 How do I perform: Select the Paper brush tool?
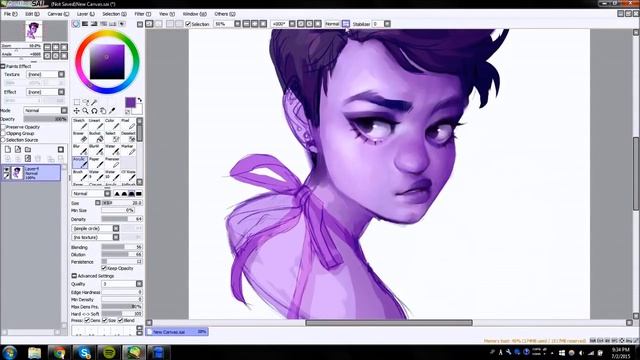(x=96, y=162)
